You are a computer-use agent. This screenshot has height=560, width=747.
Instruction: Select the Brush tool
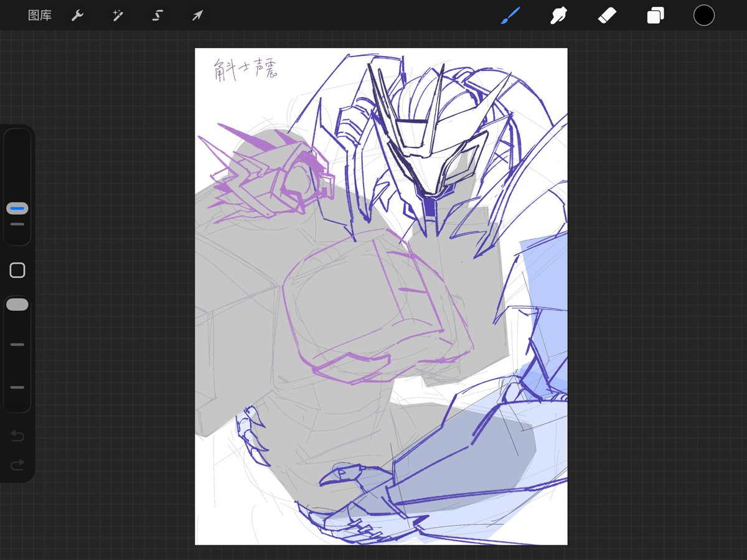pyautogui.click(x=510, y=16)
